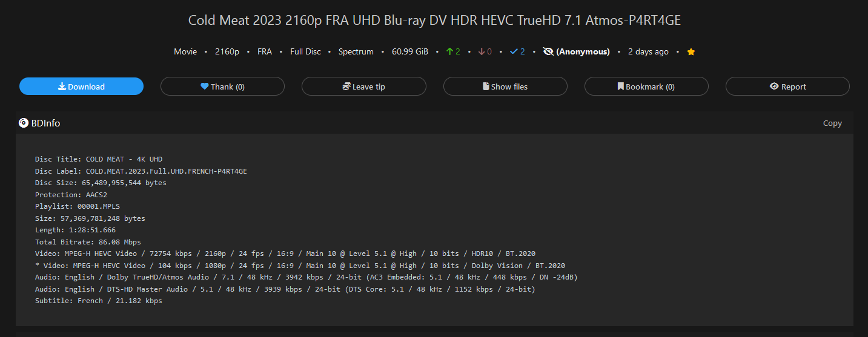868x337 pixels.
Task: Click the file icon in Show files
Action: coord(486,87)
